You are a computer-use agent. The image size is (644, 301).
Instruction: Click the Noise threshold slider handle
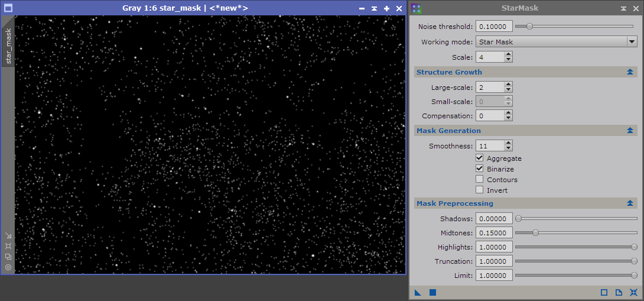[529, 27]
